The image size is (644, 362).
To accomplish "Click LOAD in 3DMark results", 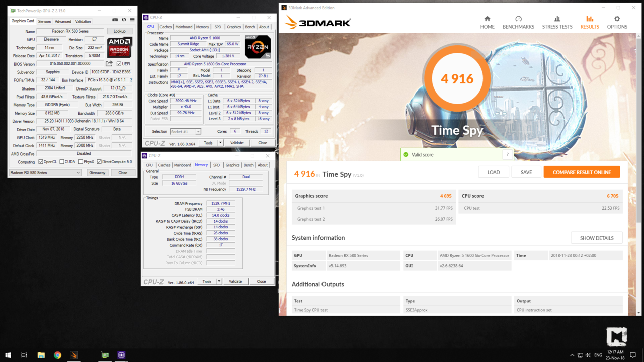I will pyautogui.click(x=494, y=172).
